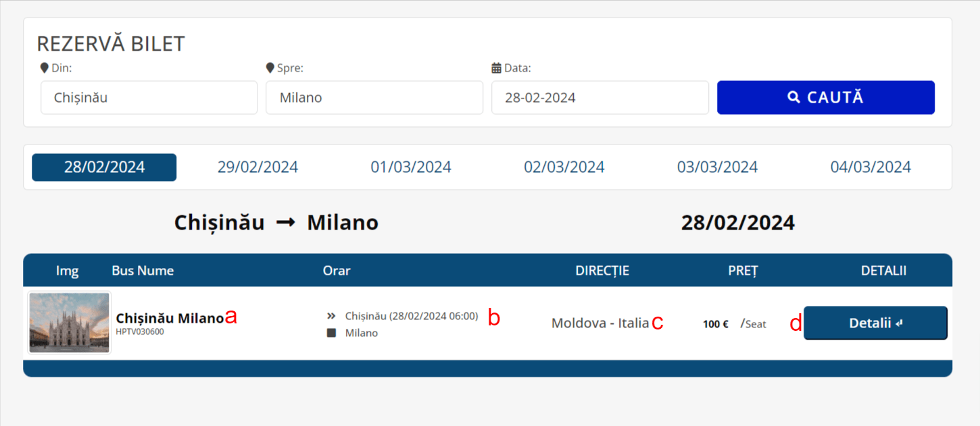The height and width of the screenshot is (426, 980).
Task: Click the location pin icon beside Din
Action: click(45, 68)
